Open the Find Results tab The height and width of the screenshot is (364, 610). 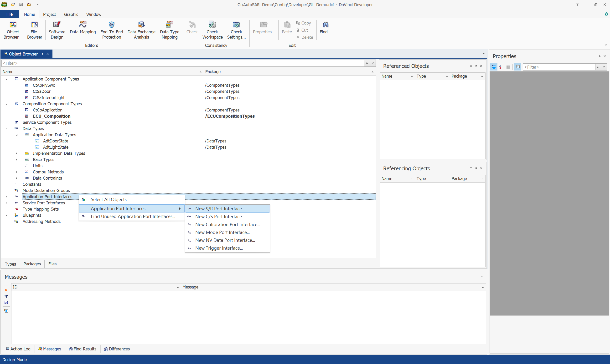(x=83, y=349)
